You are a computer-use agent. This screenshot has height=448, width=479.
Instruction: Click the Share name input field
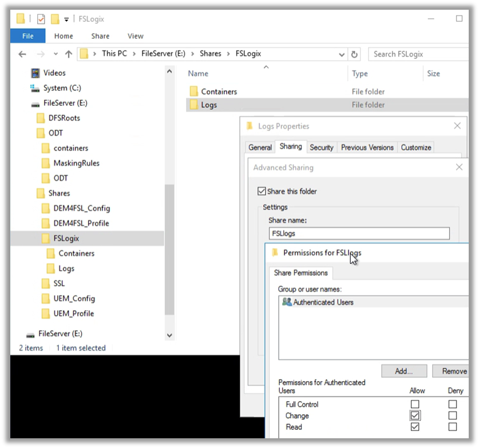pos(359,233)
